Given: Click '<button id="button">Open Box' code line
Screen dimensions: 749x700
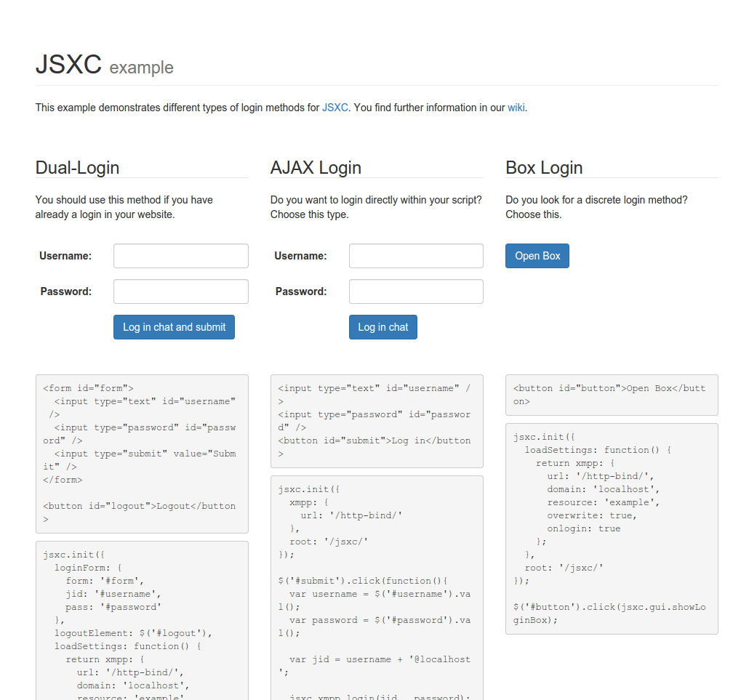Looking at the screenshot, I should 609,388.
